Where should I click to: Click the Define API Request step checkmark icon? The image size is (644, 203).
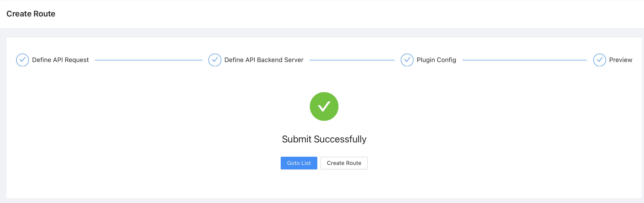click(x=23, y=60)
